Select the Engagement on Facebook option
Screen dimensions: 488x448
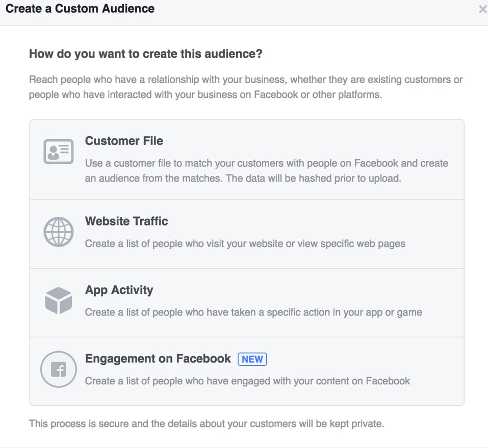click(x=247, y=370)
